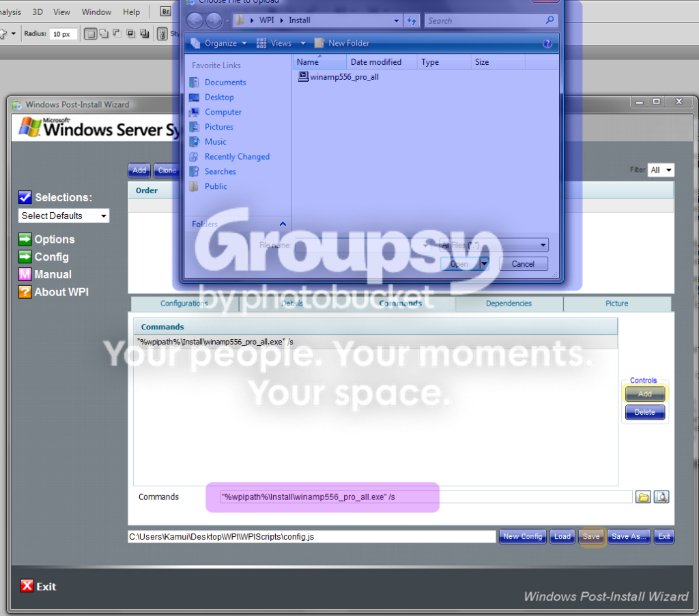Image resolution: width=699 pixels, height=616 pixels.
Task: Open the All Files type dropdown
Action: pos(494,245)
